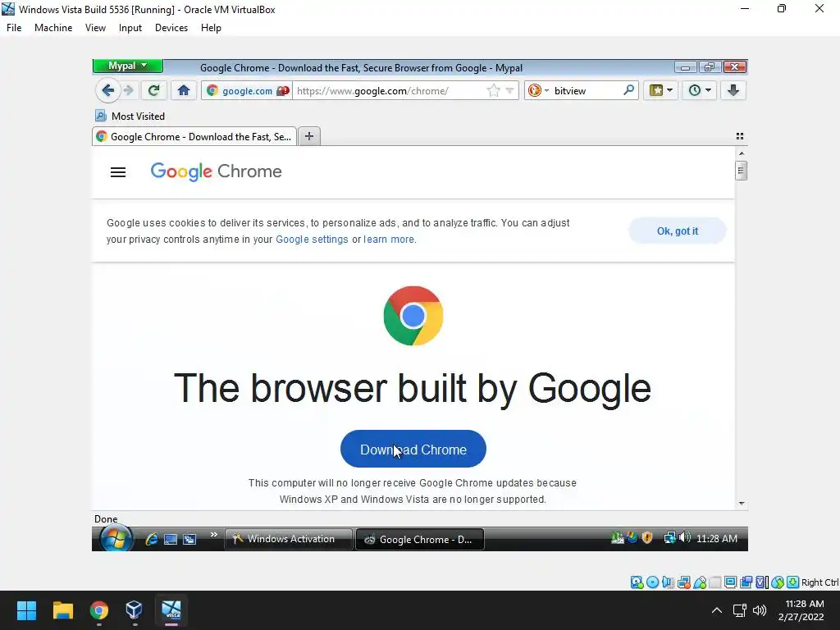Click Show Desktop quick launch icon
Screen dimensions: 840x630
(171, 539)
